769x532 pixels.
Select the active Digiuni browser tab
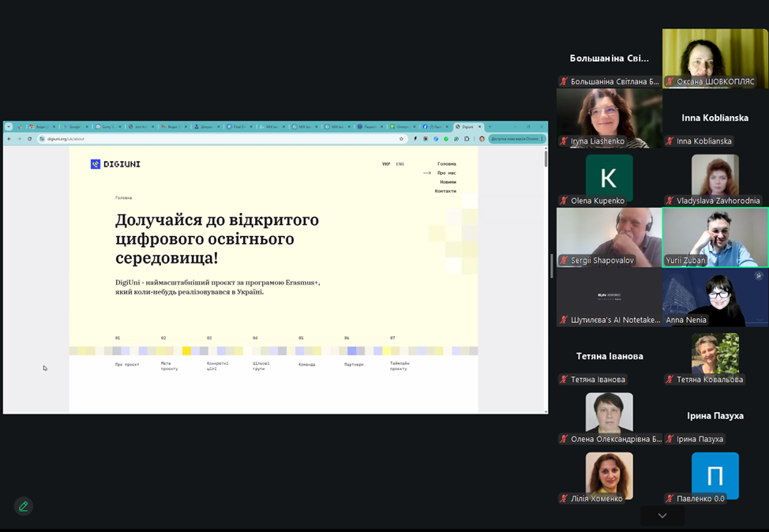(467, 126)
